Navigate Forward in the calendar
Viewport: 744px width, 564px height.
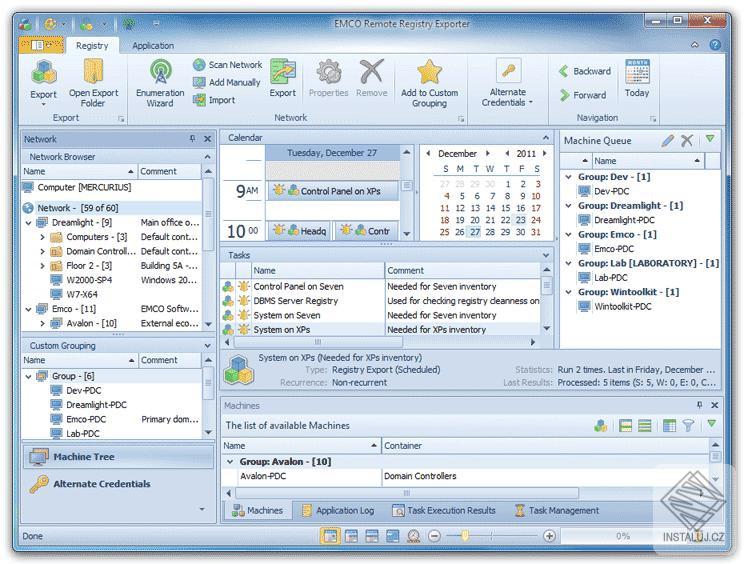[583, 95]
